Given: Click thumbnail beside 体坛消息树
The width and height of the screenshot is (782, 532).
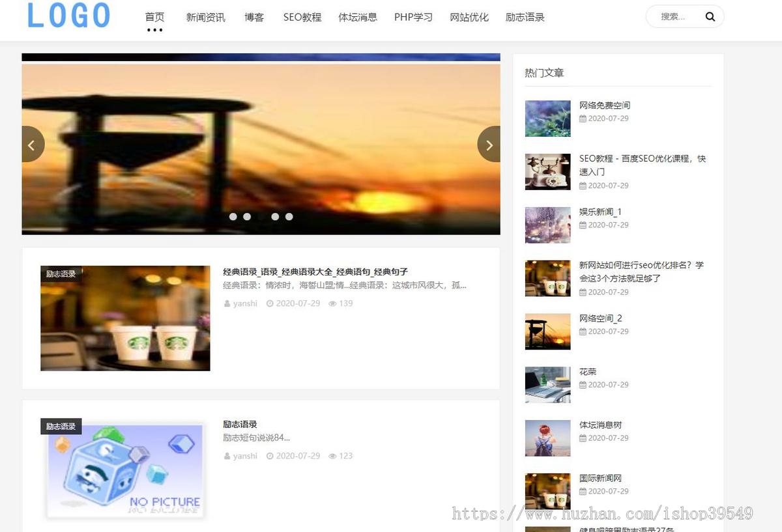Looking at the screenshot, I should [547, 438].
